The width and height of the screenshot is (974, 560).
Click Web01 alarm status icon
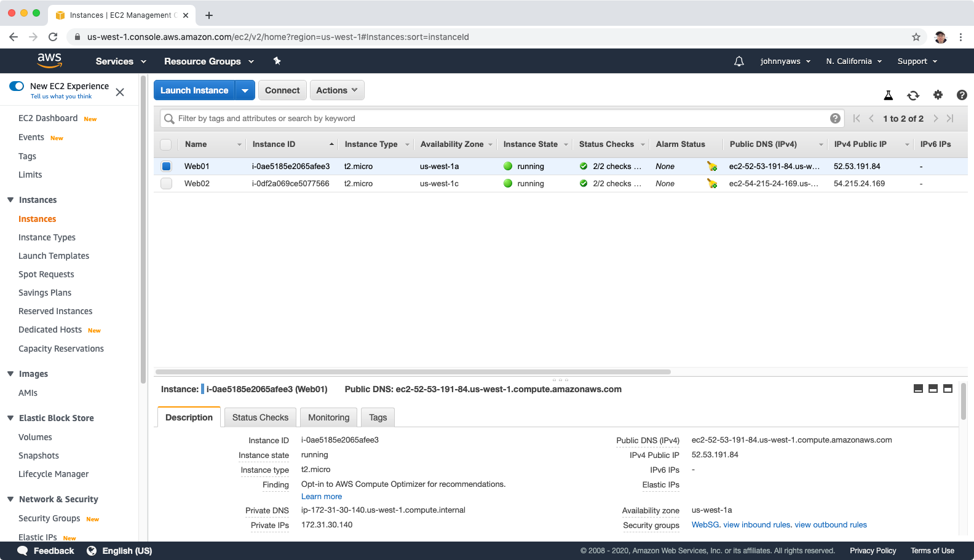click(x=711, y=166)
